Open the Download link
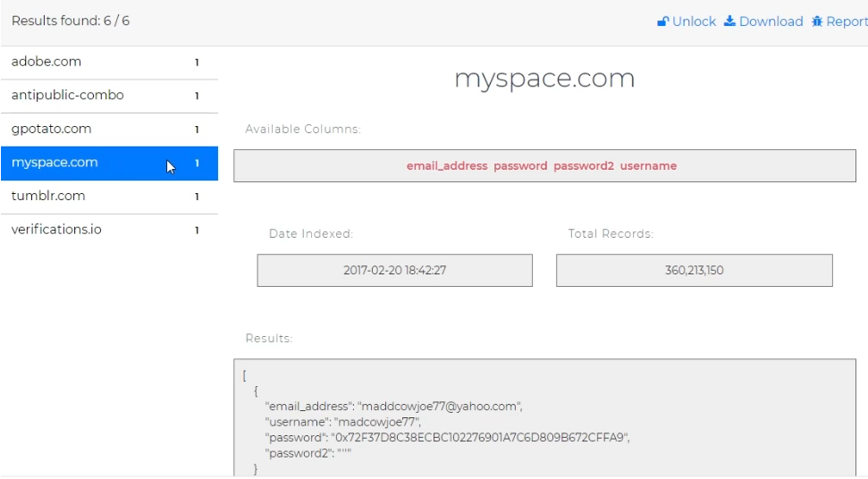The height and width of the screenshot is (479, 868). coord(764,21)
